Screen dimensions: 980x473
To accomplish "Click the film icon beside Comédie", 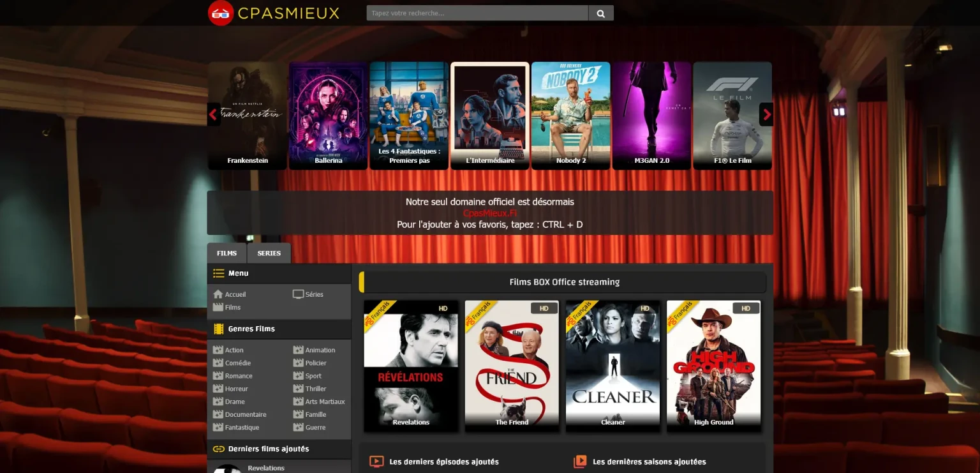I will (218, 363).
